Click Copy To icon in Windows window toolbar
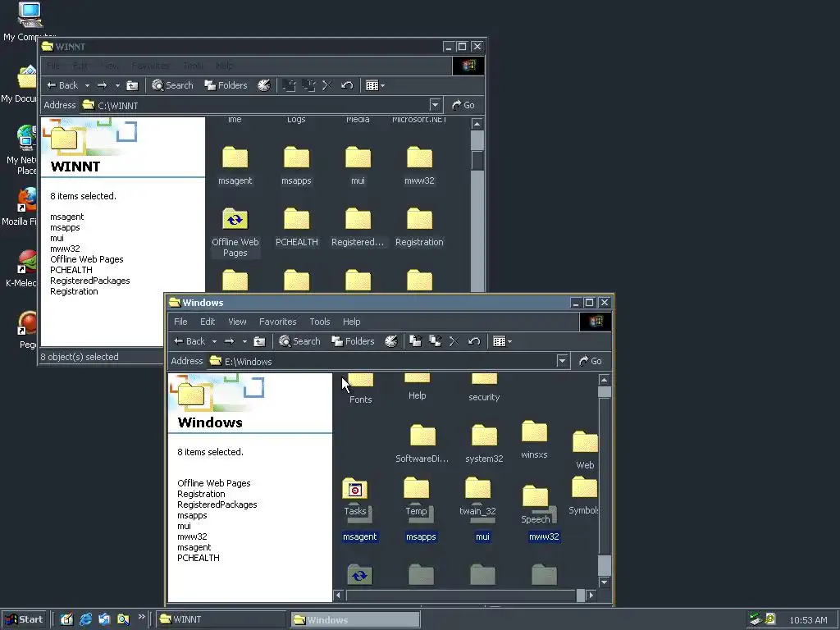The image size is (840, 630). [x=435, y=341]
